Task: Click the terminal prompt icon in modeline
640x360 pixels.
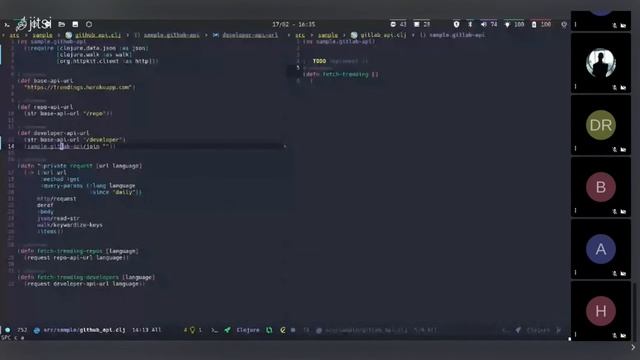Action: tap(215, 330)
